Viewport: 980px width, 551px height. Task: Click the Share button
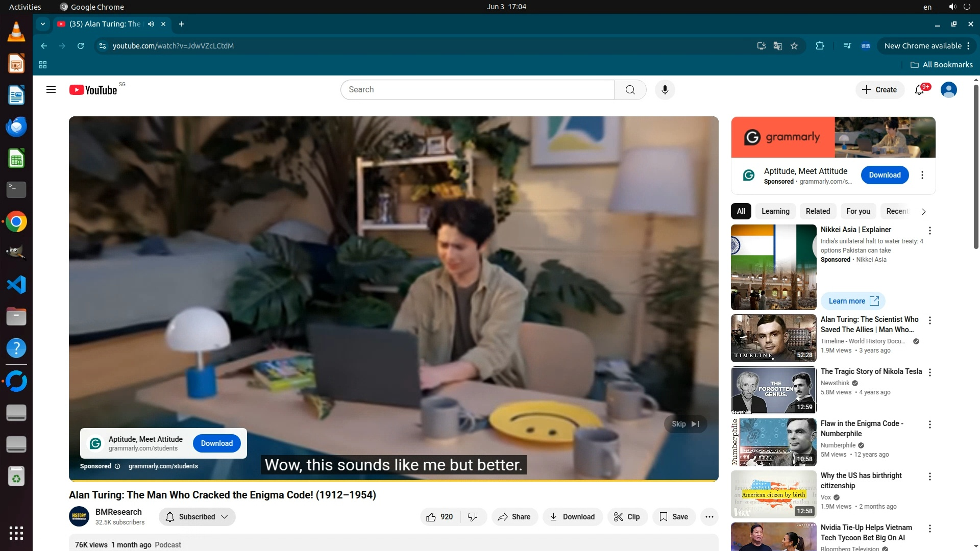pos(514,517)
